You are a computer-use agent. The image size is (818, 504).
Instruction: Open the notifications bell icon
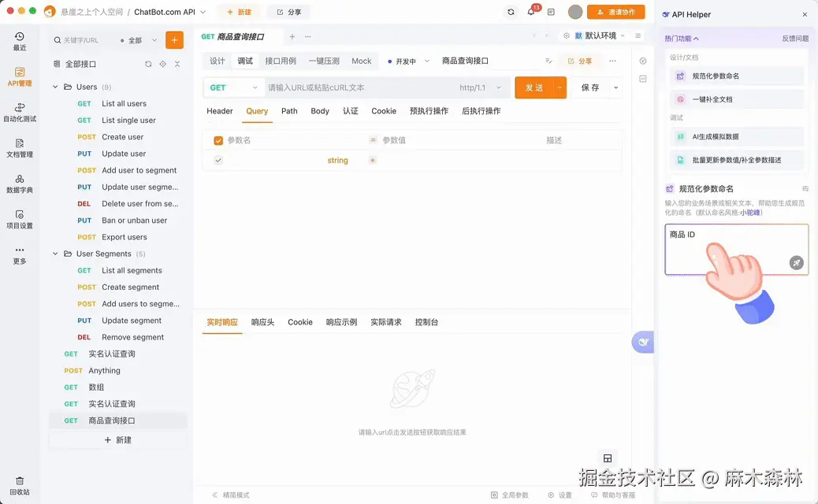tap(531, 12)
